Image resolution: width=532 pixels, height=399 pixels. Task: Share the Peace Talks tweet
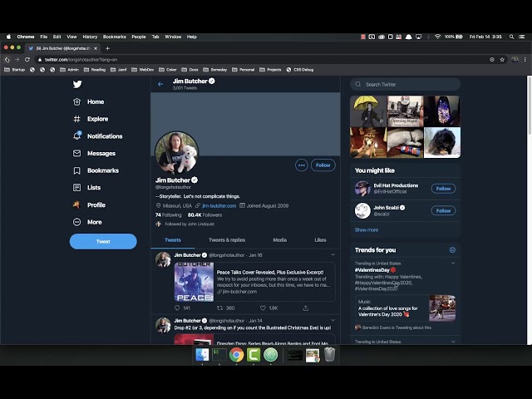[305, 308]
